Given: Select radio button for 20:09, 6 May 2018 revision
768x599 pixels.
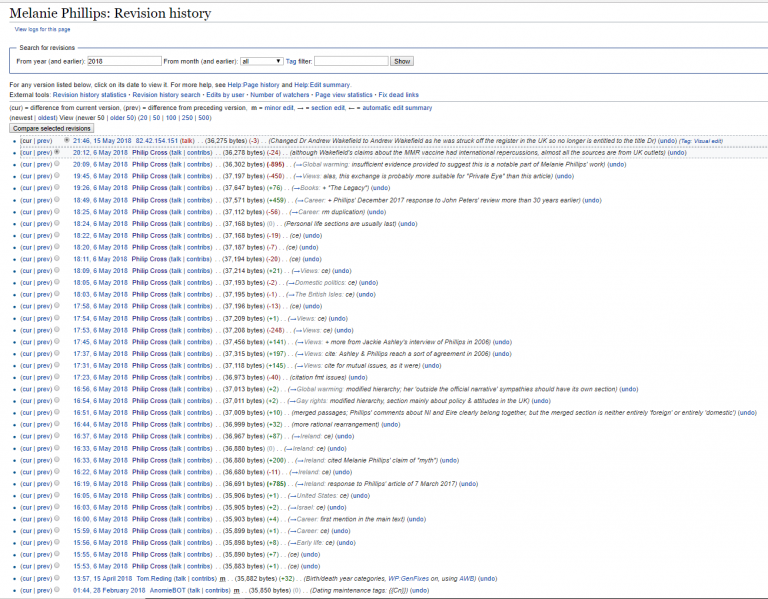Looking at the screenshot, I should pyautogui.click(x=58, y=163).
